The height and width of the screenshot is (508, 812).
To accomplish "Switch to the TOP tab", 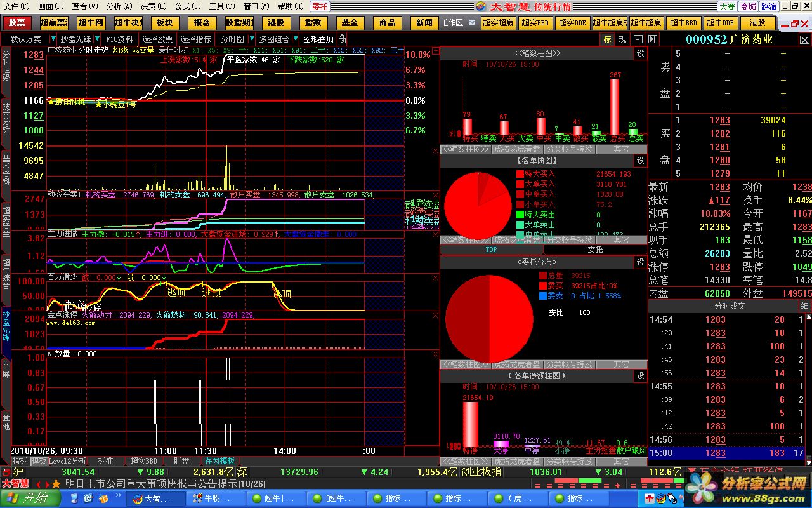I will (492, 250).
